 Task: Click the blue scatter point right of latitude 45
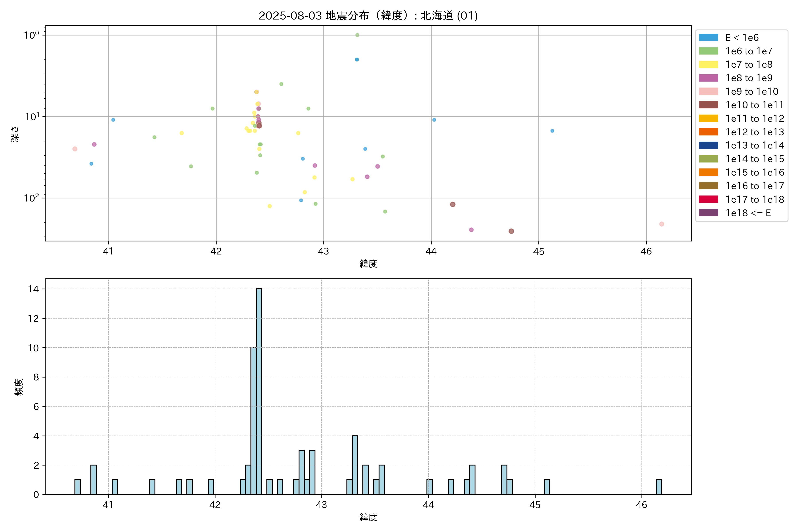point(552,131)
